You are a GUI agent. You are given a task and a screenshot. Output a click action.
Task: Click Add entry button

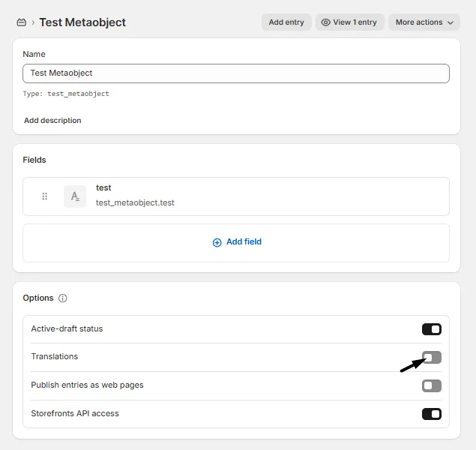point(286,22)
